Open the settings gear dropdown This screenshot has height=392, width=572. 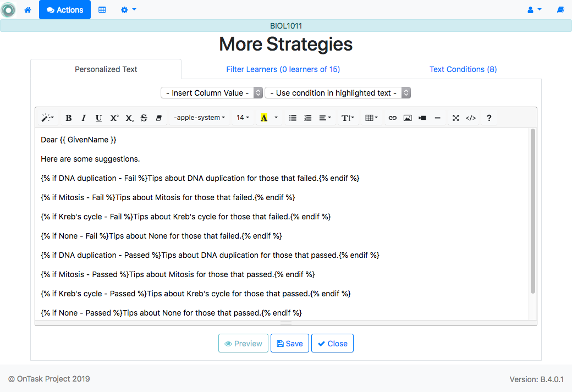pyautogui.click(x=128, y=10)
